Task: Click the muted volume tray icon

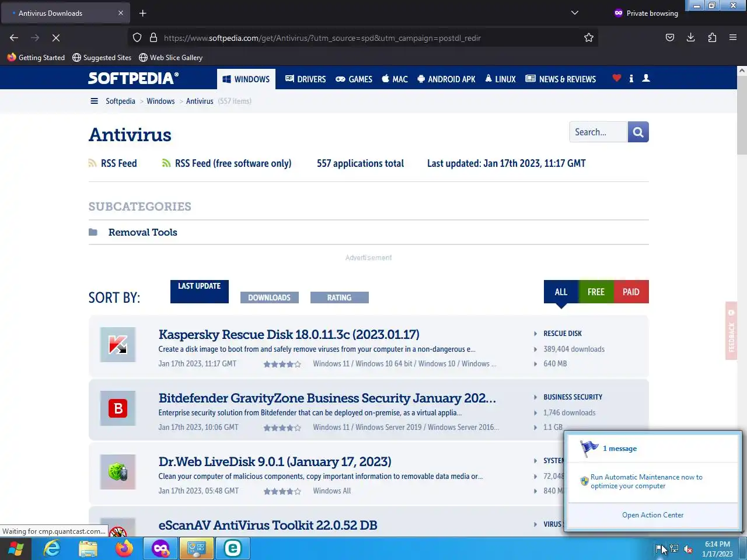Action: [688, 548]
